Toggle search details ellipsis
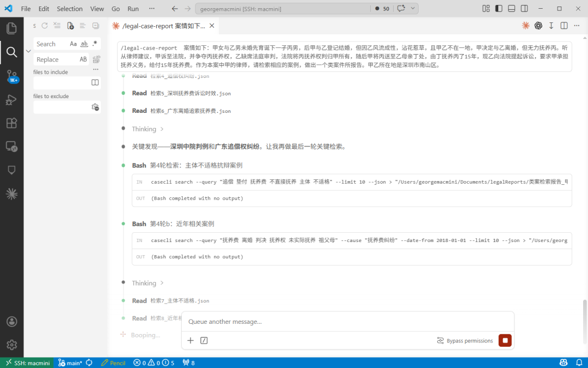The image size is (588, 368). tap(96, 69)
